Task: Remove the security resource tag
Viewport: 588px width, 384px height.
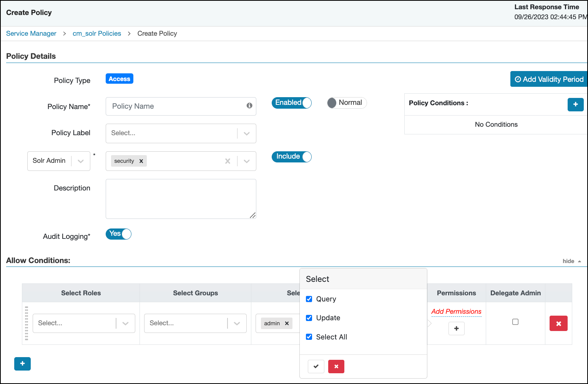Action: coord(141,161)
